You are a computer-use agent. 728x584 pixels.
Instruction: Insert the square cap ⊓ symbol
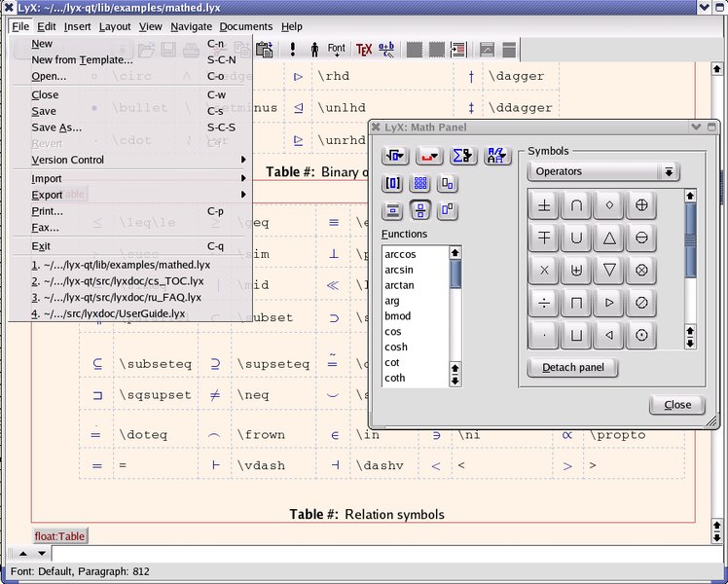tap(576, 303)
